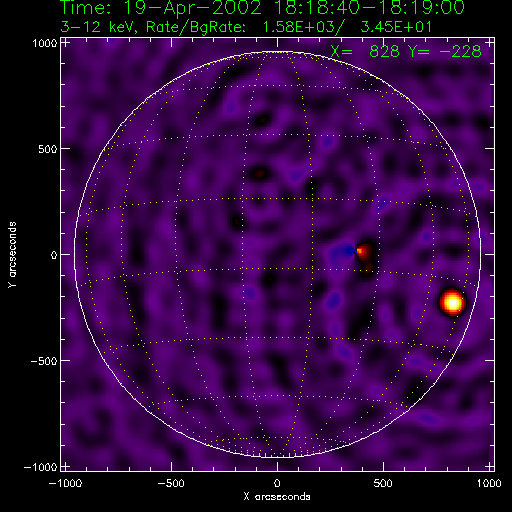512x512 pixels.
Task: Click the north pole of the solar grid
Action: click(277, 52)
